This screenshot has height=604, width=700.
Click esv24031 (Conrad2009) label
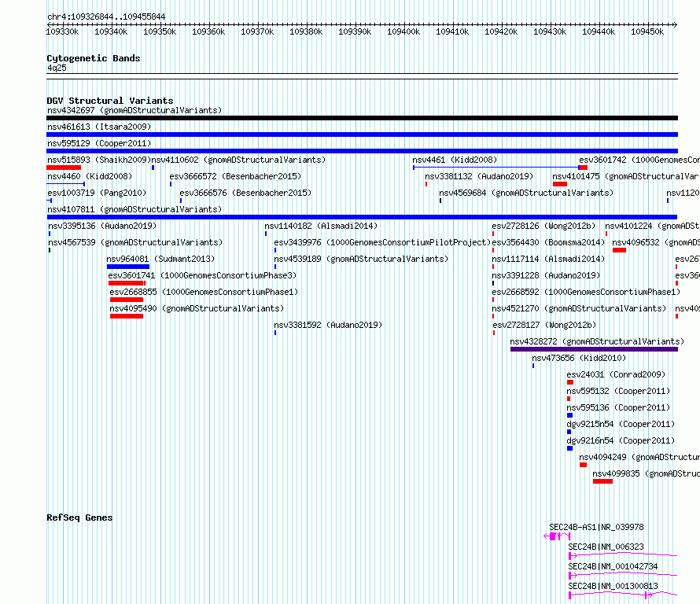(x=616, y=374)
